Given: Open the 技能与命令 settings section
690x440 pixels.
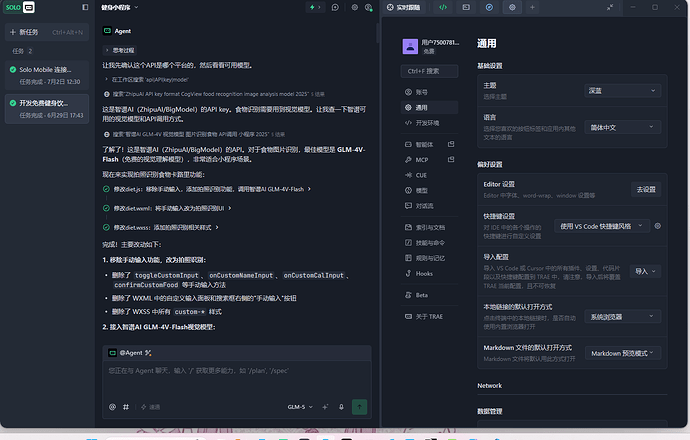Looking at the screenshot, I should click(x=429, y=243).
